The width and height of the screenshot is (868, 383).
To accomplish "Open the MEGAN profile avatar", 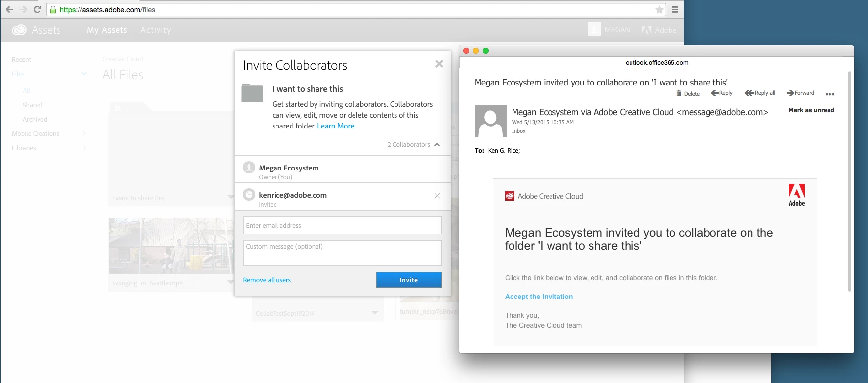I will pos(594,29).
